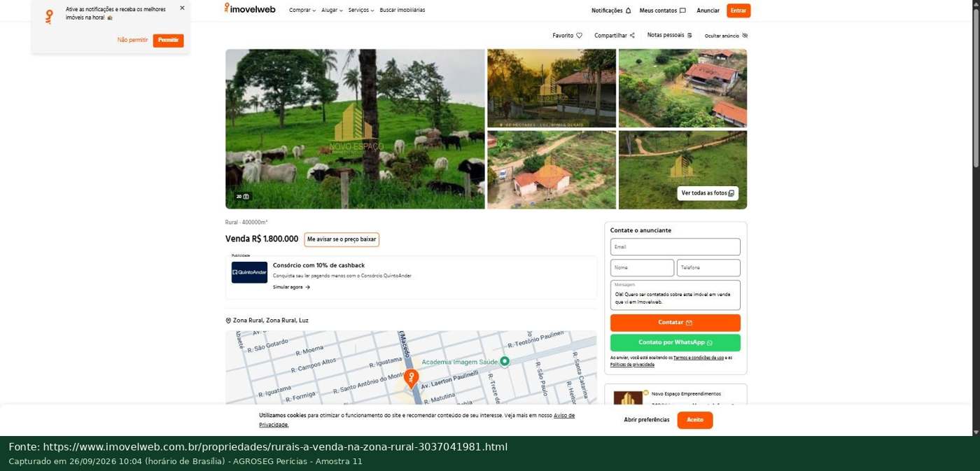Click Me avisar se o preço baixar

[342, 239]
